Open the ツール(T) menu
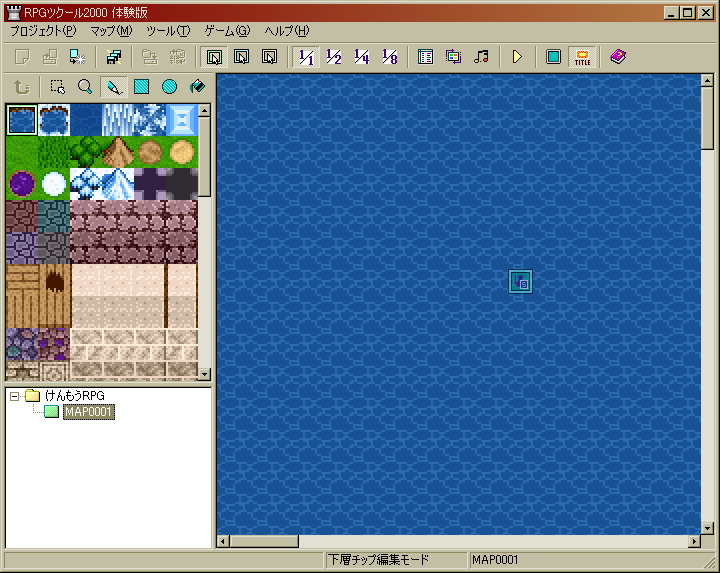 (x=167, y=30)
